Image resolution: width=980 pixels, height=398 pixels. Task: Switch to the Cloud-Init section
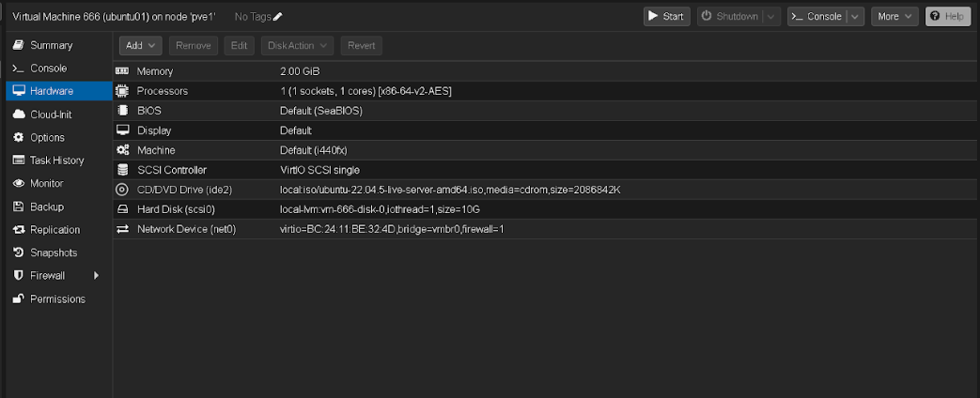[x=51, y=115]
